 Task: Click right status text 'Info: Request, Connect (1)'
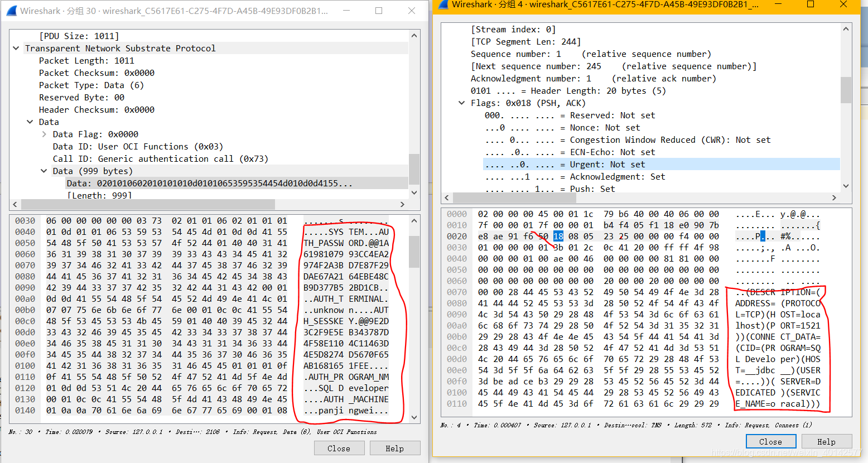pyautogui.click(x=769, y=425)
